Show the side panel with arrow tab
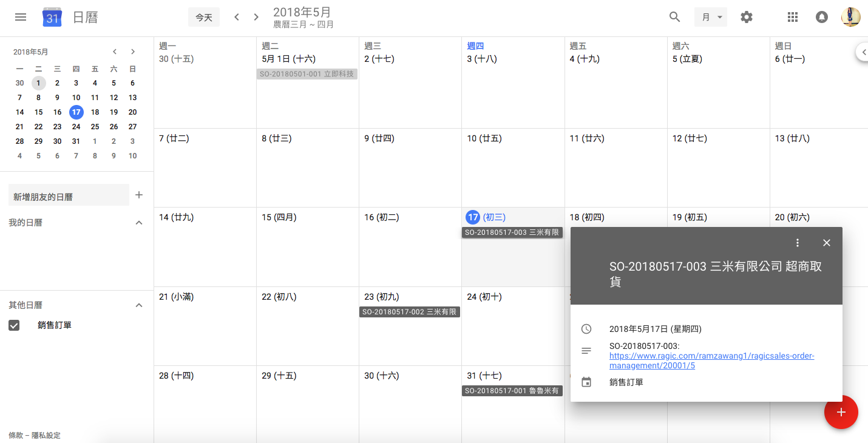 (x=862, y=52)
